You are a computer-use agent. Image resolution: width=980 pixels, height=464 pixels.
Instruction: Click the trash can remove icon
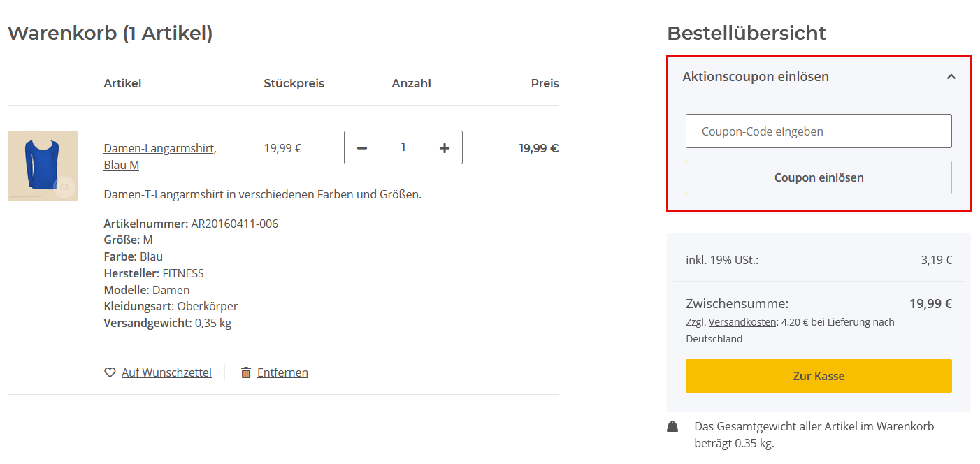(246, 372)
